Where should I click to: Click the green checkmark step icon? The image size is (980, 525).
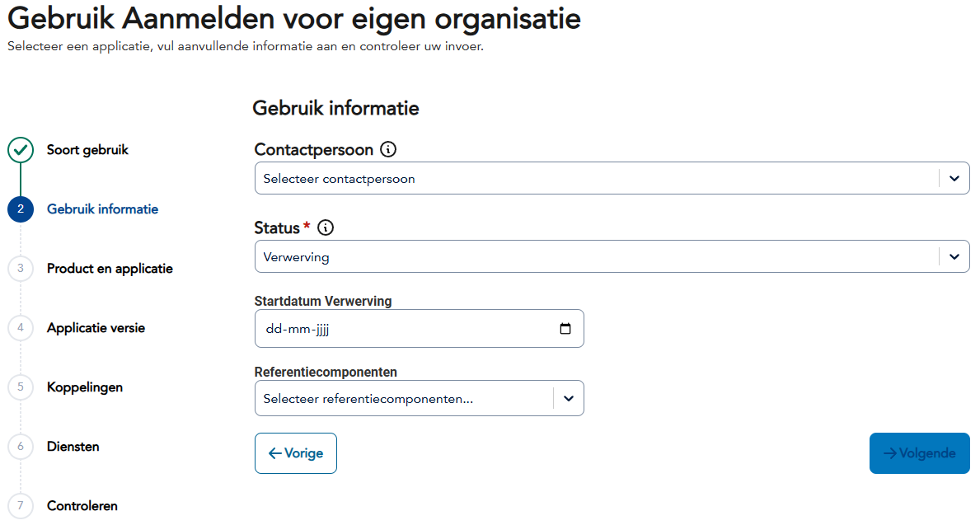(21, 150)
